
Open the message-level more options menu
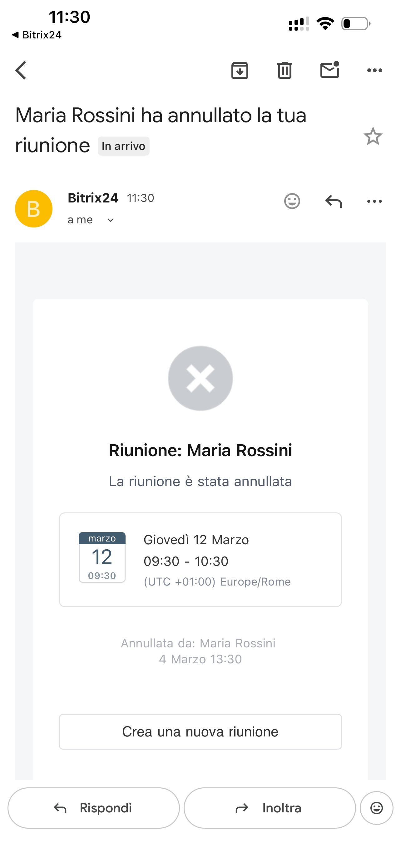374,202
